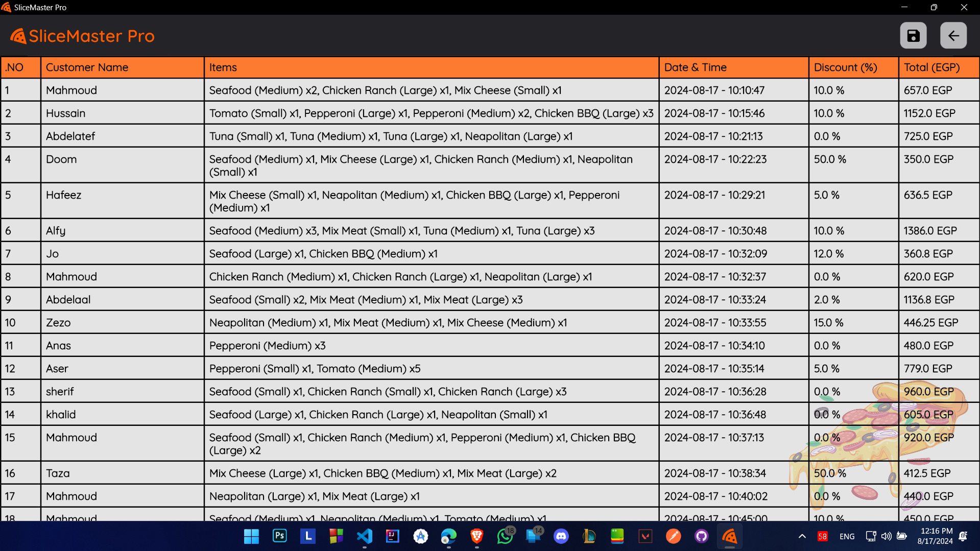Image resolution: width=980 pixels, height=551 pixels.
Task: Open the notification bell in system tray
Action: (x=963, y=536)
